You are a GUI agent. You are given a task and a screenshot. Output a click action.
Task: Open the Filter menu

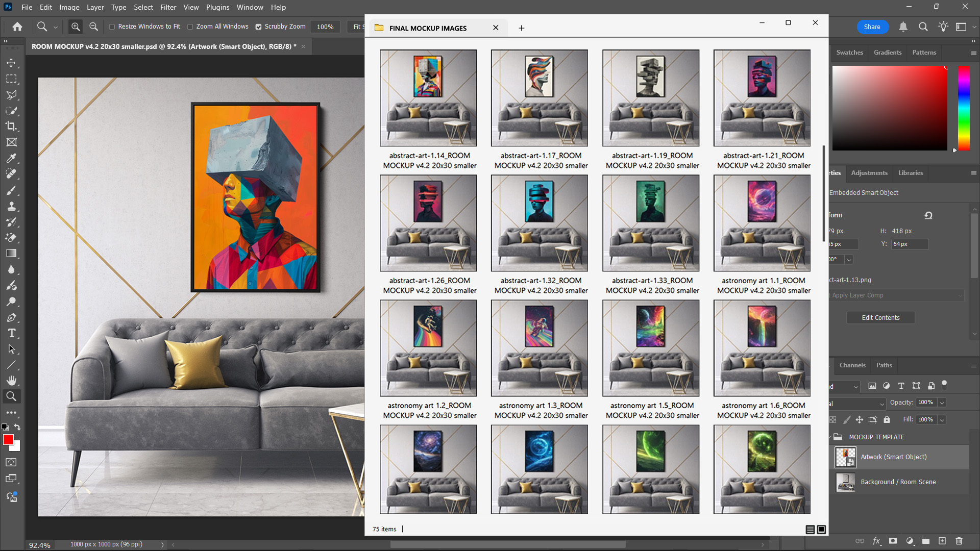click(168, 7)
